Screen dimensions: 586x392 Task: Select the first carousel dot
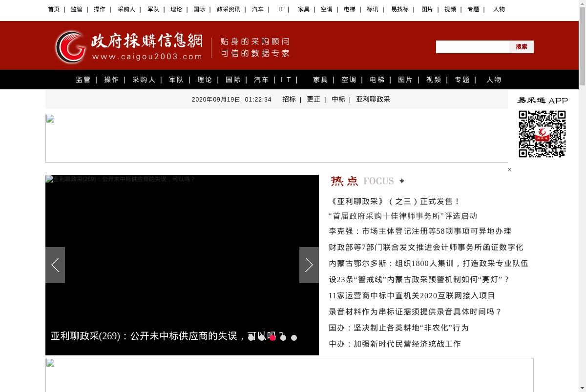[x=251, y=338]
